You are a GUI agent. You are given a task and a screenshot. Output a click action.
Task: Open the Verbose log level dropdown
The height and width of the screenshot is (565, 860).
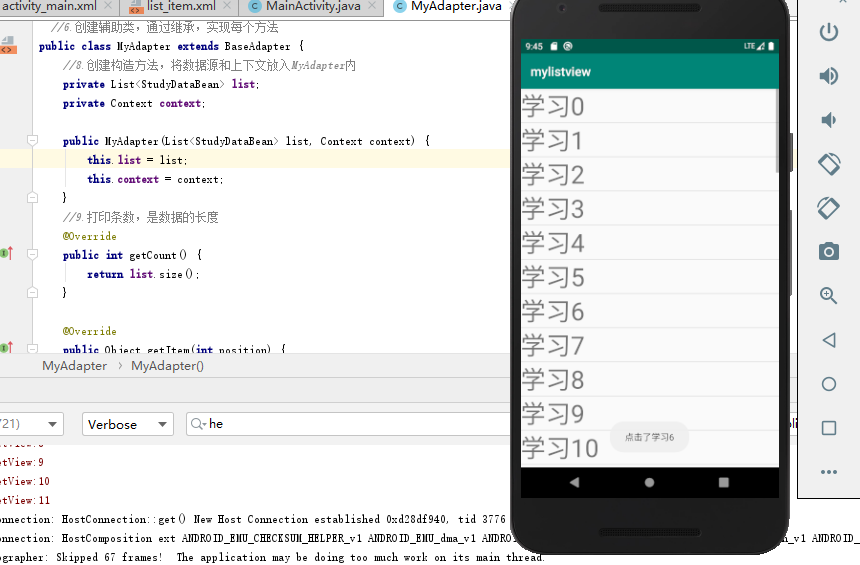[127, 424]
